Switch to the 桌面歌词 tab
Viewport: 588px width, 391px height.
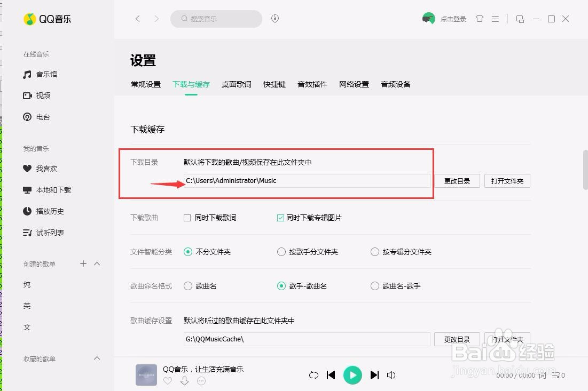coord(236,84)
